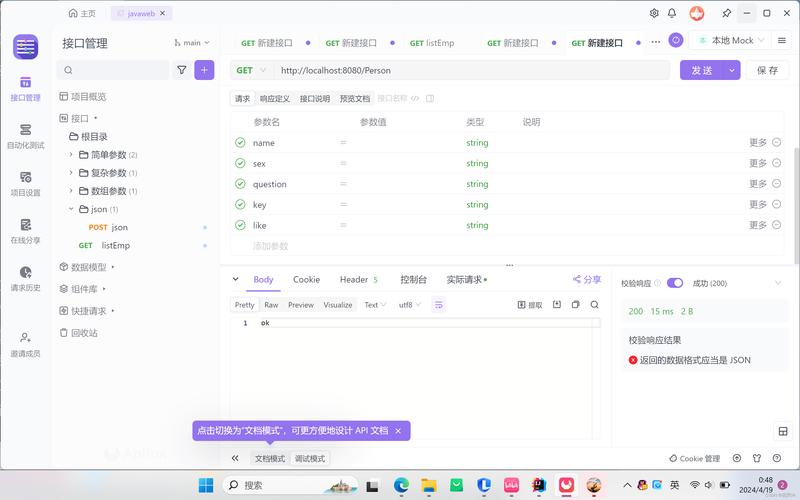Open the 发送 button dropdown arrow
800x500 pixels.
(732, 70)
